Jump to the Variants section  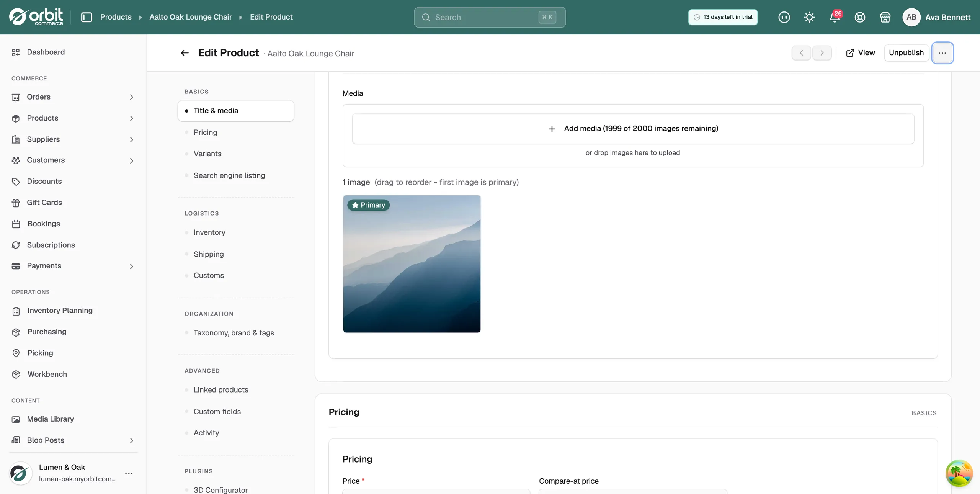[x=207, y=154]
